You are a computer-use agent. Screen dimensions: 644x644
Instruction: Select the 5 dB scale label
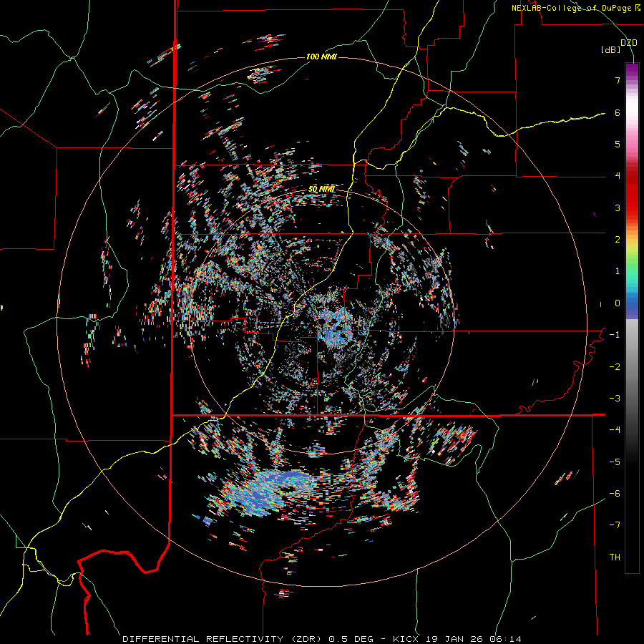pyautogui.click(x=618, y=144)
